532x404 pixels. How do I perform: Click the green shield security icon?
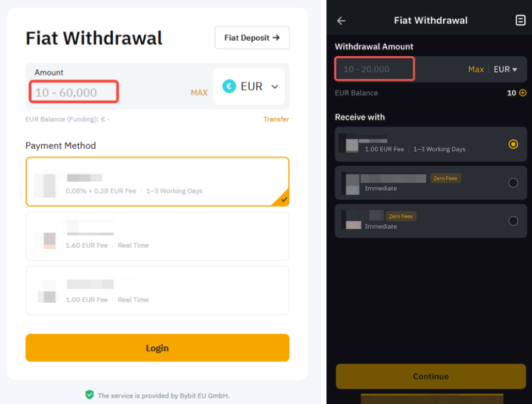point(89,395)
